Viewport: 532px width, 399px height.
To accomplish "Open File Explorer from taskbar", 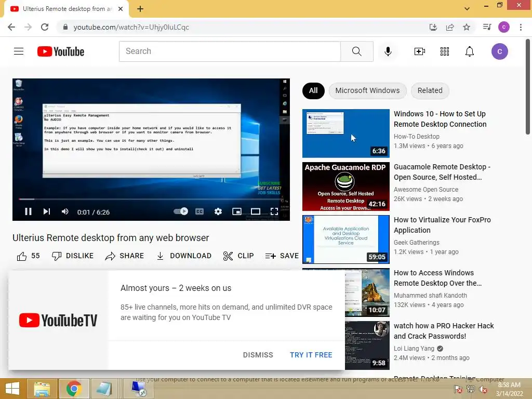I will [x=42, y=389].
